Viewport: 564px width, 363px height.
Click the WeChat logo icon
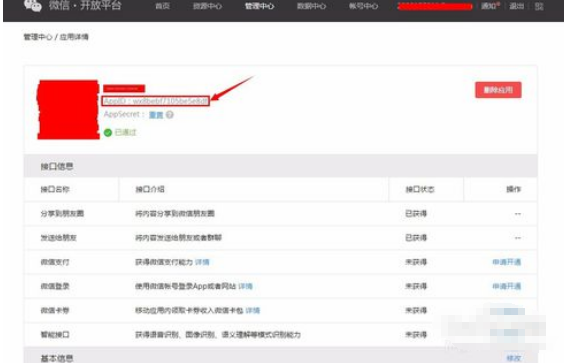point(32,5)
